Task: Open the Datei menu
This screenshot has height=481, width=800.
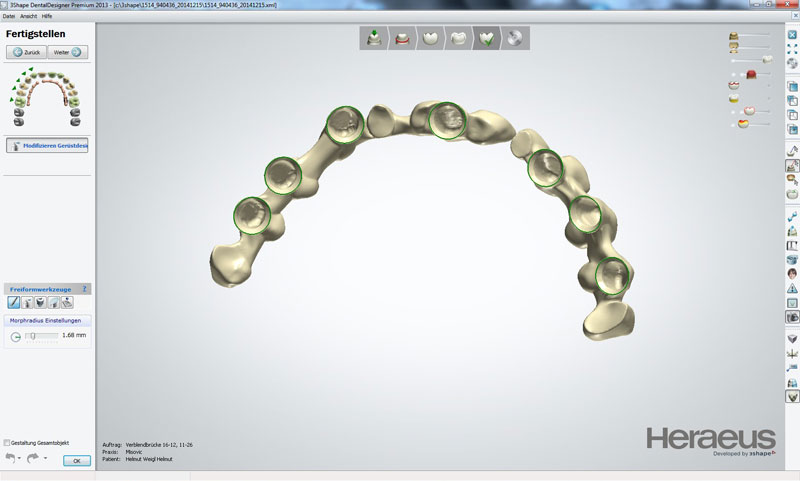Action: 9,17
